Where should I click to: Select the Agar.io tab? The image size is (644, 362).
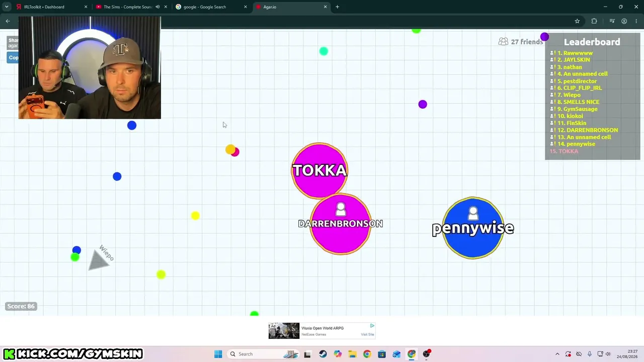click(x=291, y=7)
